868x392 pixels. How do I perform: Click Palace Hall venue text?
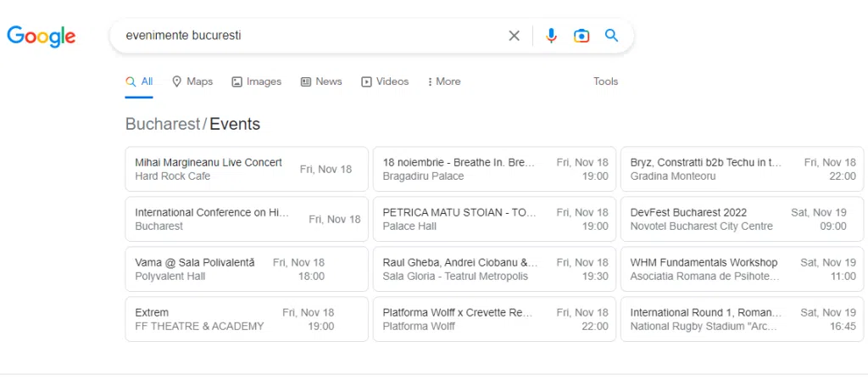409,227
